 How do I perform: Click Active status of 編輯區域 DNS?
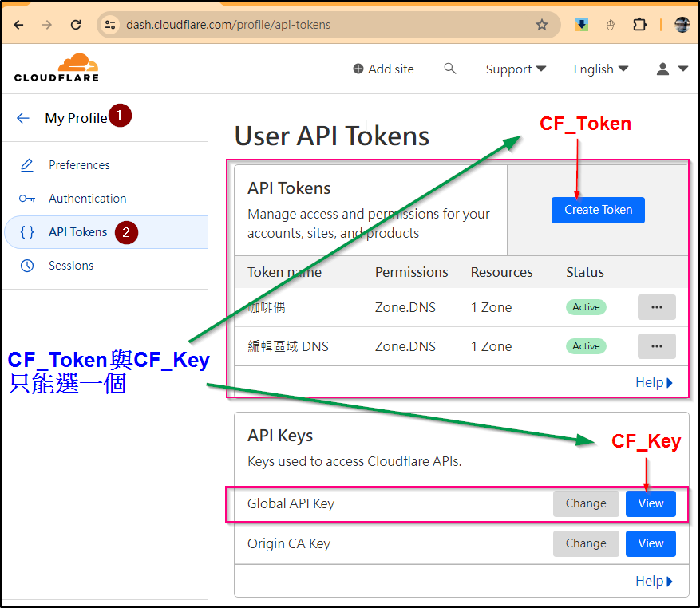click(x=586, y=346)
